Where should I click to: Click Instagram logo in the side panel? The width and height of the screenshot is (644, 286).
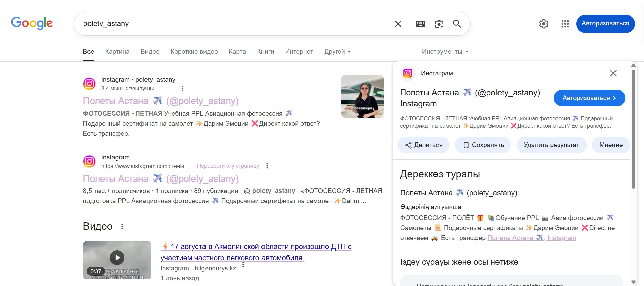click(408, 73)
